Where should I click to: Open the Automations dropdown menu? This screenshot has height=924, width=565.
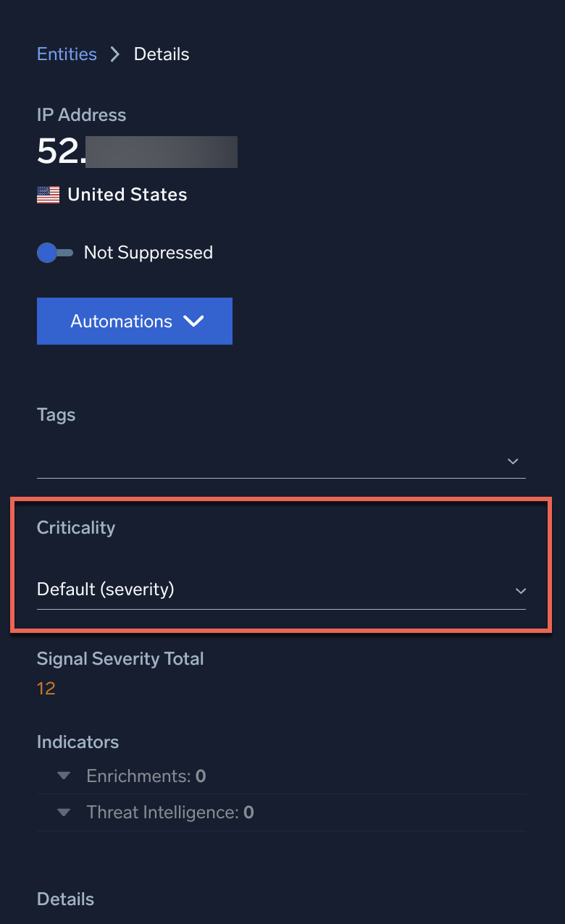tap(134, 321)
